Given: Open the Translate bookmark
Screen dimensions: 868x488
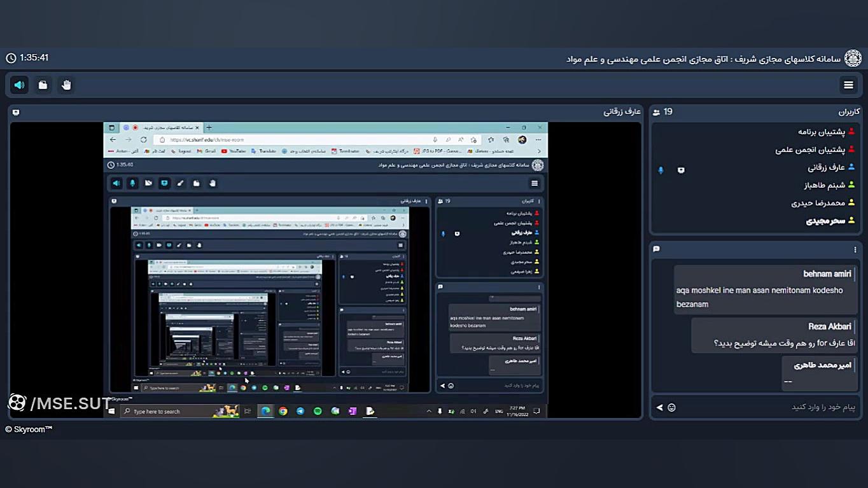Looking at the screenshot, I should [263, 151].
